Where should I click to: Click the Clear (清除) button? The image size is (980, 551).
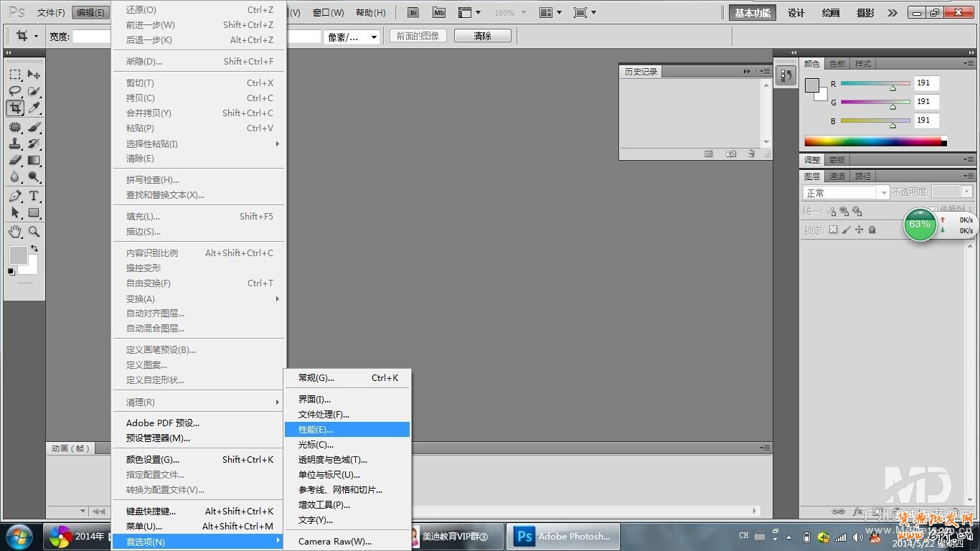tap(482, 36)
